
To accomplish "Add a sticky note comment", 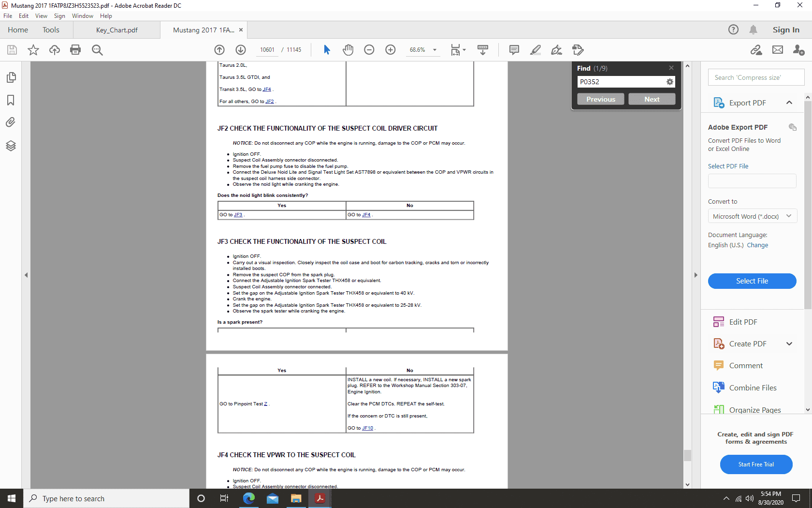I will click(514, 50).
